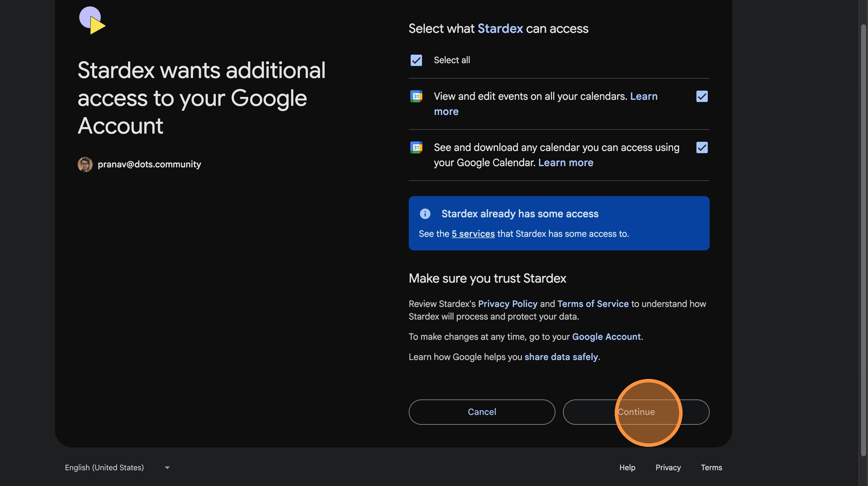Open the share data safely link

[561, 357]
